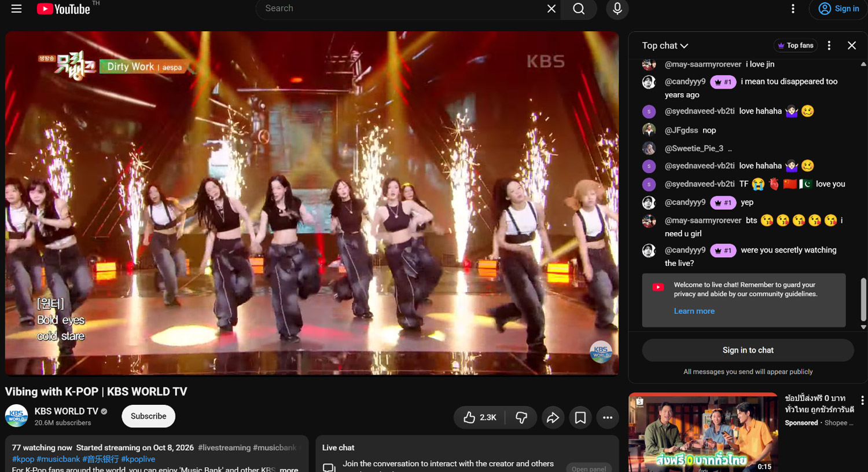Open @candyyy9 avatar beside 'yep' message
This screenshot has width=868, height=472.
649,203
